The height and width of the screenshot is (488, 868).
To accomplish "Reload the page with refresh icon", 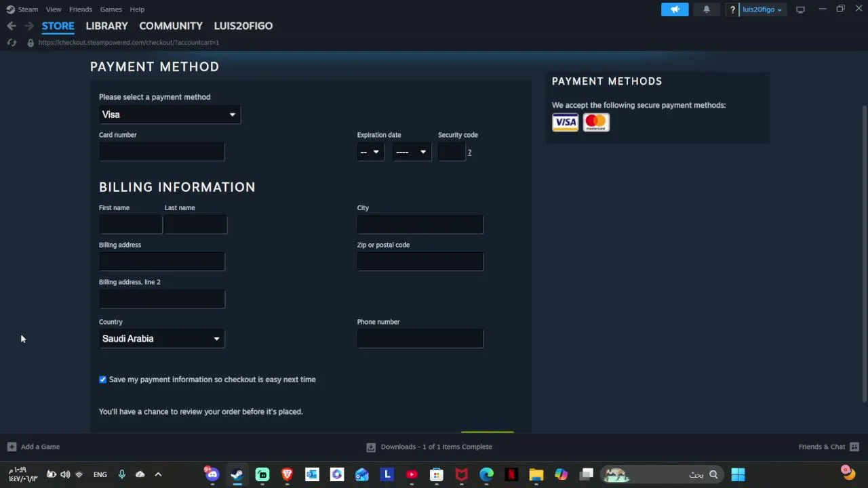I will click(x=12, y=43).
